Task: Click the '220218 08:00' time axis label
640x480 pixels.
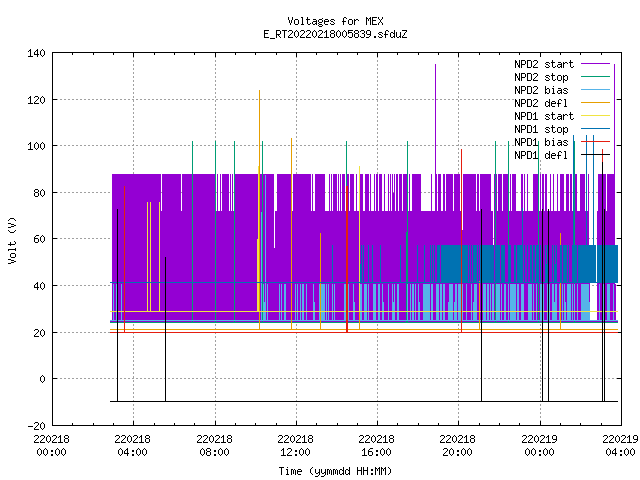Action: (214, 446)
